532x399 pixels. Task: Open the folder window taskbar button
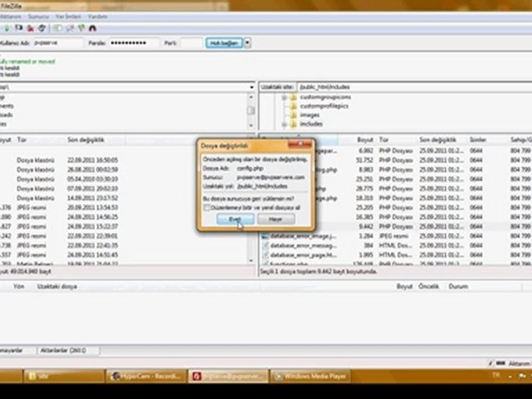(x=64, y=376)
